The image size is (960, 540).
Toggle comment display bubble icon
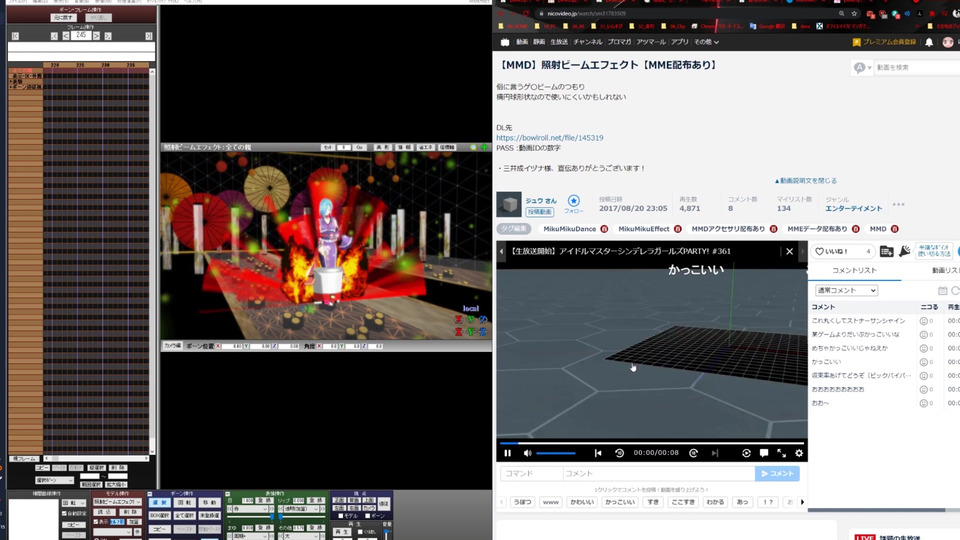(x=764, y=453)
